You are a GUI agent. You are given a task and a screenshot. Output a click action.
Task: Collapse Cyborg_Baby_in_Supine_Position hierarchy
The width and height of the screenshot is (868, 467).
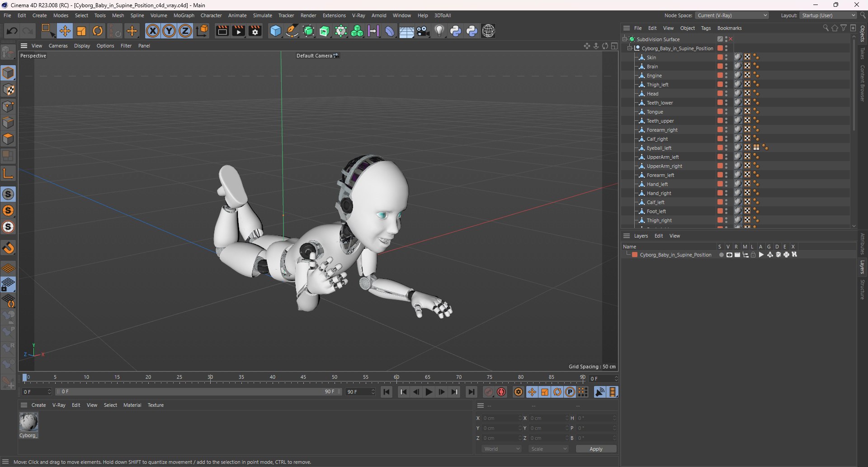(x=629, y=48)
